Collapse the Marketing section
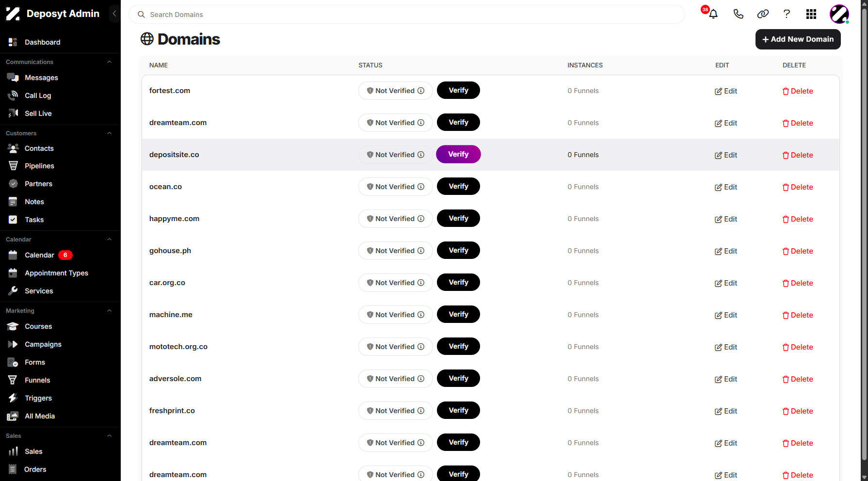Screen dimensions: 868x481 click(109, 311)
